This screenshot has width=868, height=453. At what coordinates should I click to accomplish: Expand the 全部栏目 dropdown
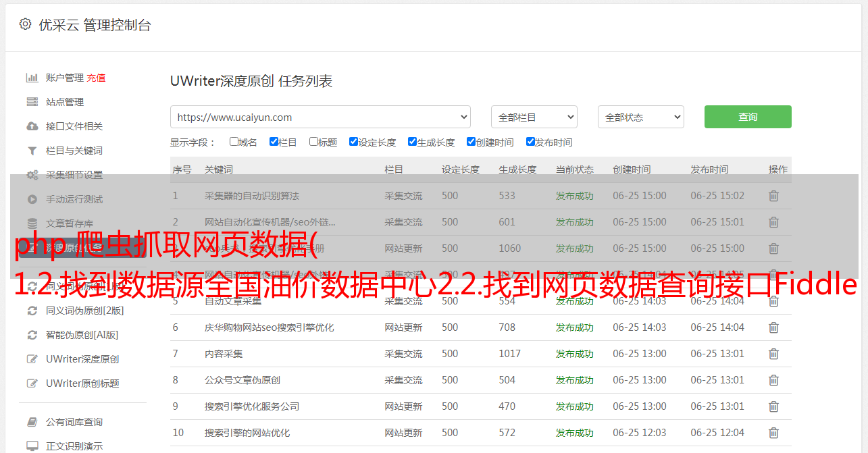(534, 117)
